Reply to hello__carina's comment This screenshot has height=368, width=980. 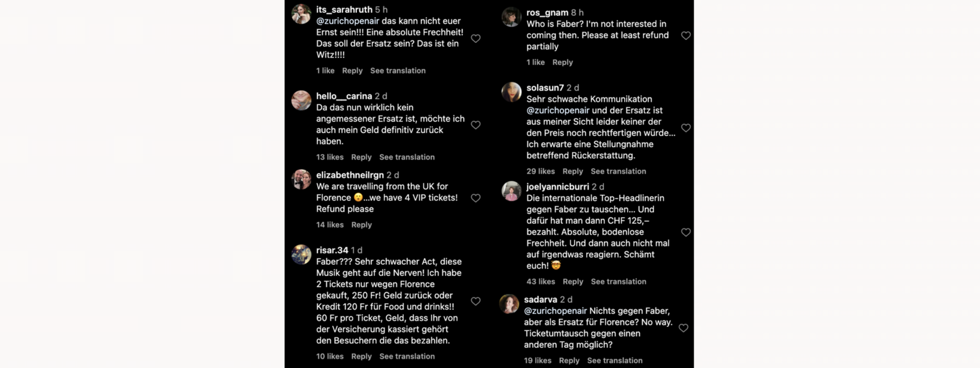[361, 157]
